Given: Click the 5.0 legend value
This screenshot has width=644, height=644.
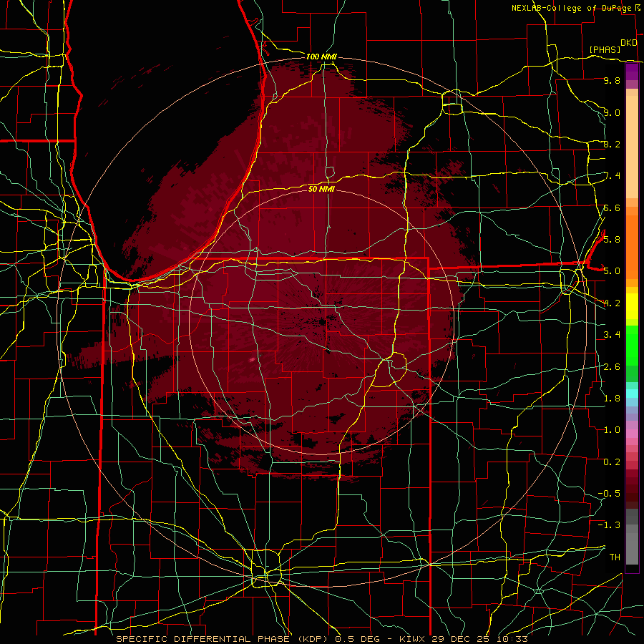Looking at the screenshot, I should [x=612, y=271].
